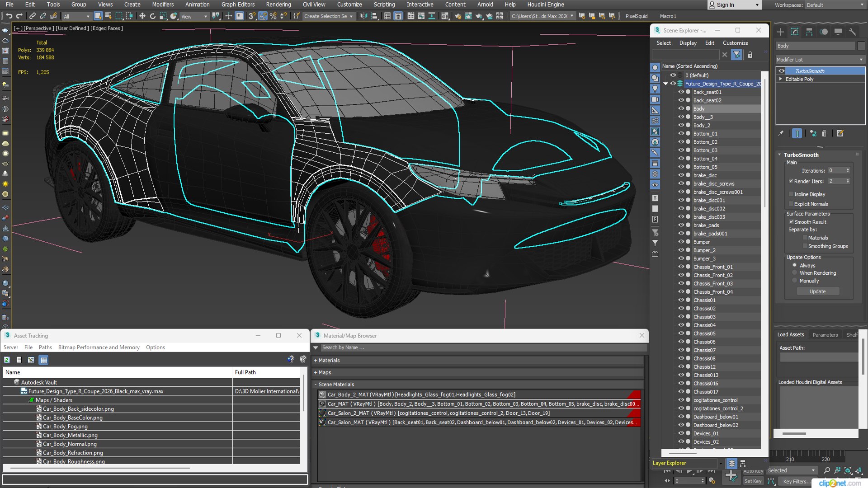Toggle Angle Snap in main toolbar
This screenshot has height=488, width=868.
(x=263, y=16)
